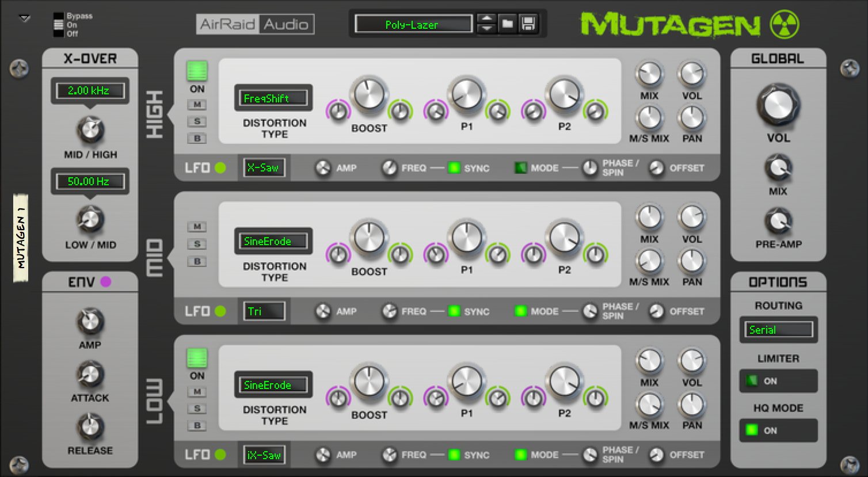The image size is (868, 477).
Task: Click the 50.00 Hz crossover frequency display
Action: pos(89,181)
